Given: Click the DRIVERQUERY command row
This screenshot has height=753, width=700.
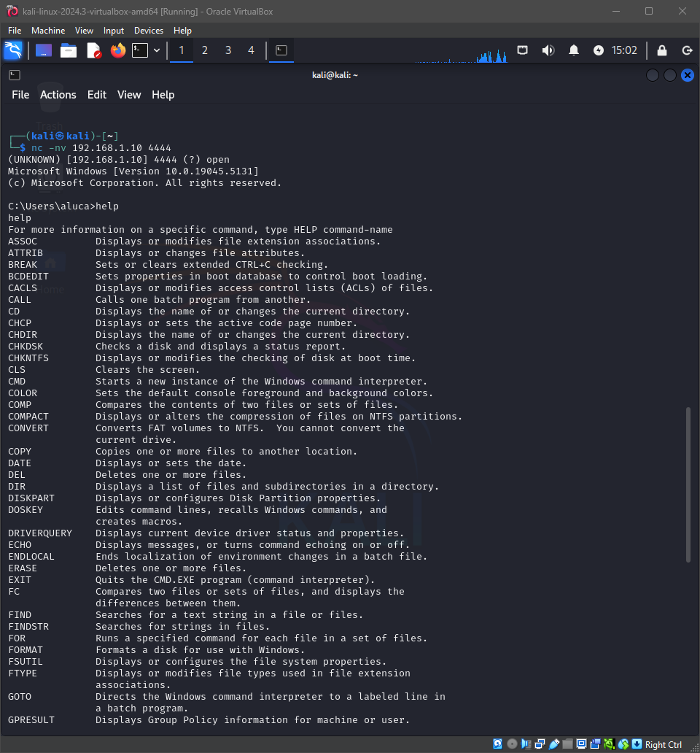Looking at the screenshot, I should 206,533.
